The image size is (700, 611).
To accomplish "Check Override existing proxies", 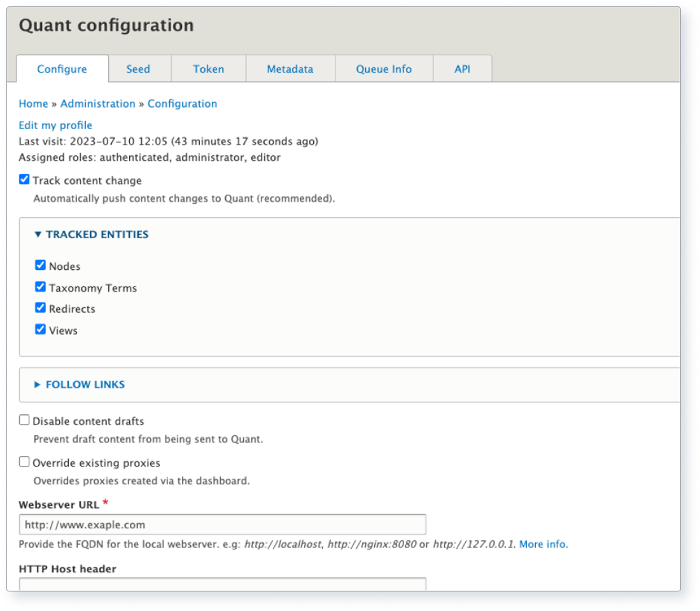I will click(24, 462).
